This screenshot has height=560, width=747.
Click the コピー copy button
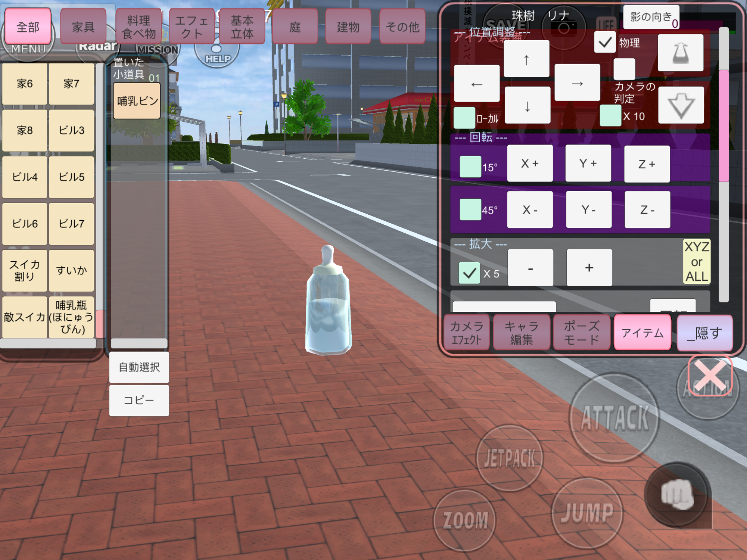(x=139, y=400)
